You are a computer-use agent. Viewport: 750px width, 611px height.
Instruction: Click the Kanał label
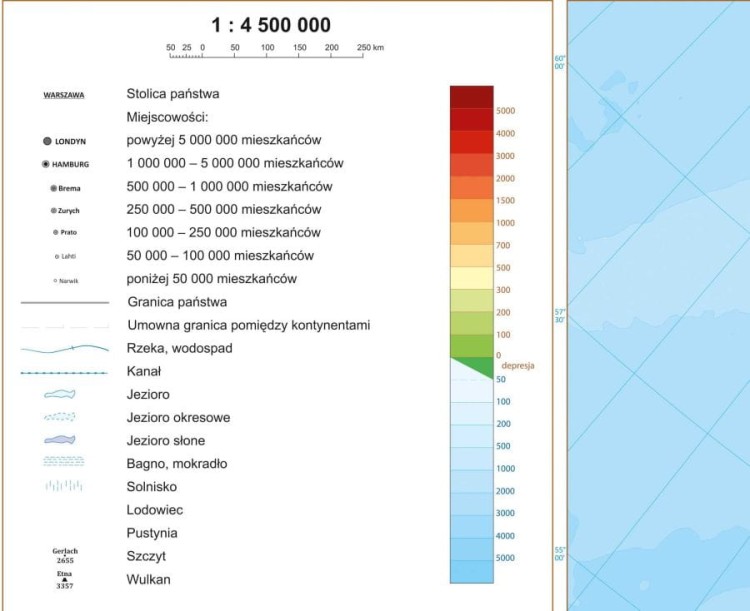[143, 371]
